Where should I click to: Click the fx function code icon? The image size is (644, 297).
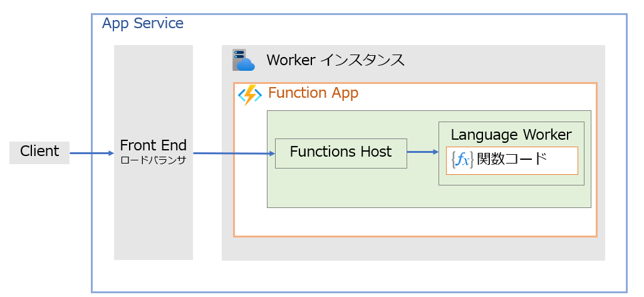click(x=462, y=160)
